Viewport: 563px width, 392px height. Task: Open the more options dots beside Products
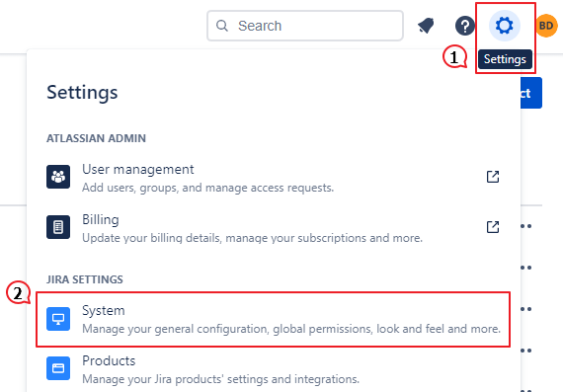coord(526,351)
